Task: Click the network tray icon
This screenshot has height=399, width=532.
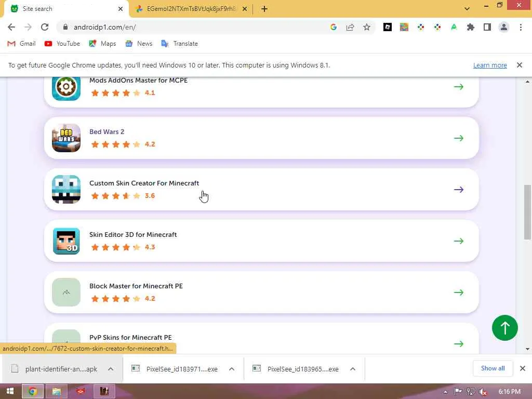Action: (471, 392)
